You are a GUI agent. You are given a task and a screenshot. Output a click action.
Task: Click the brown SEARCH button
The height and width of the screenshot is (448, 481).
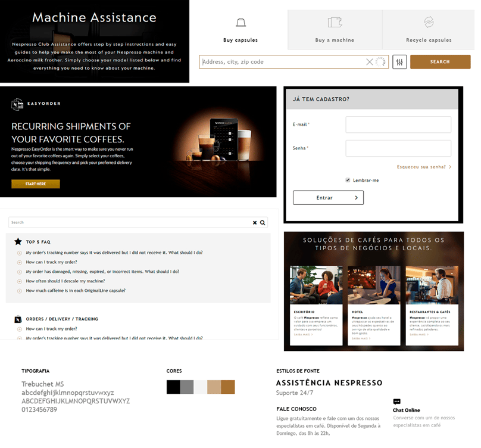[x=440, y=62]
